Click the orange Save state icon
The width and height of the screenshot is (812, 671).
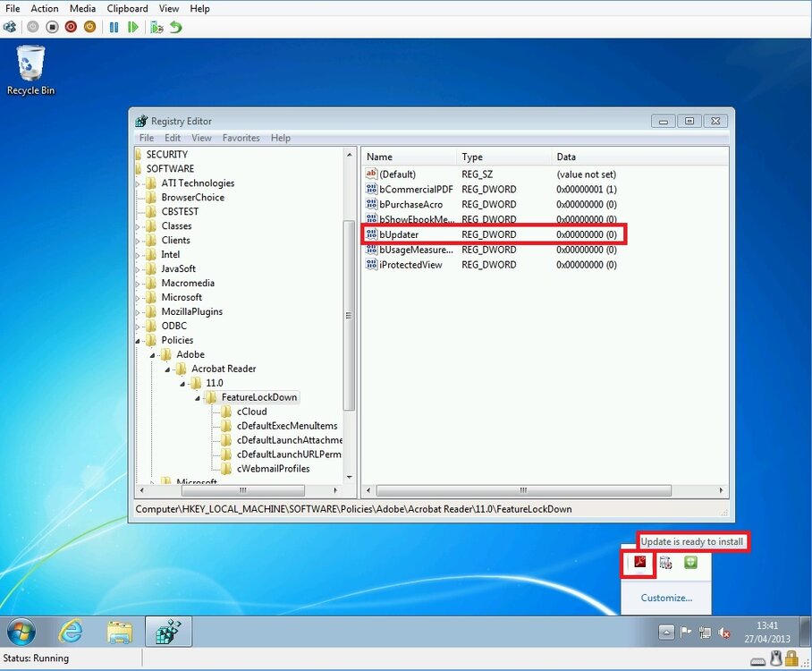pos(90,27)
